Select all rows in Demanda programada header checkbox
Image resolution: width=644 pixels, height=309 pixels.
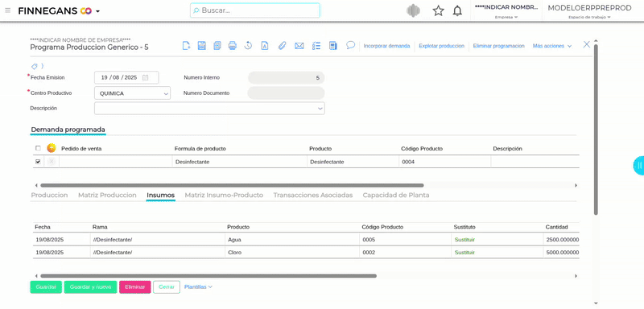[38, 149]
